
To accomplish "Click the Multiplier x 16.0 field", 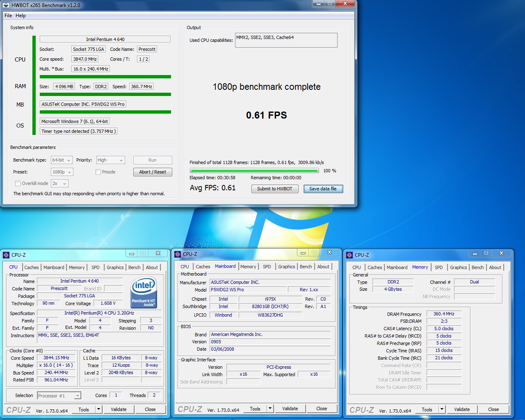I will coord(56,365).
